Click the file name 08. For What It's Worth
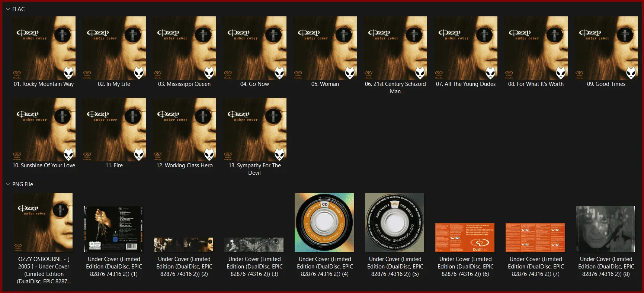Viewport: 644px width, 293px height. pyautogui.click(x=536, y=84)
